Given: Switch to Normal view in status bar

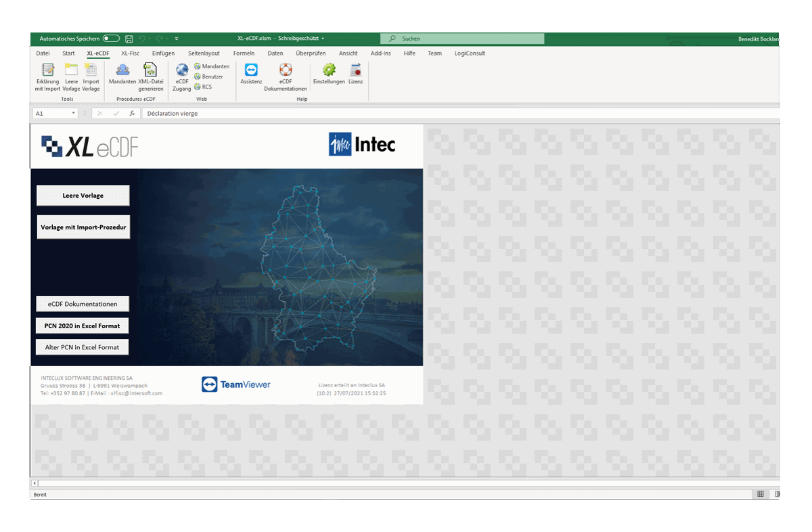Looking at the screenshot, I should pyautogui.click(x=761, y=495).
